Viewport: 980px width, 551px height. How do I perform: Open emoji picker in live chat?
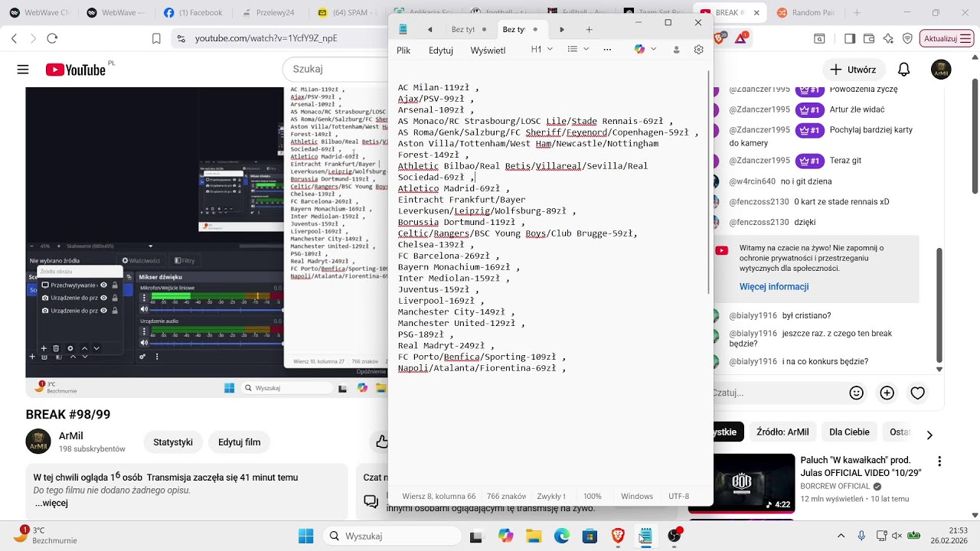pos(857,393)
